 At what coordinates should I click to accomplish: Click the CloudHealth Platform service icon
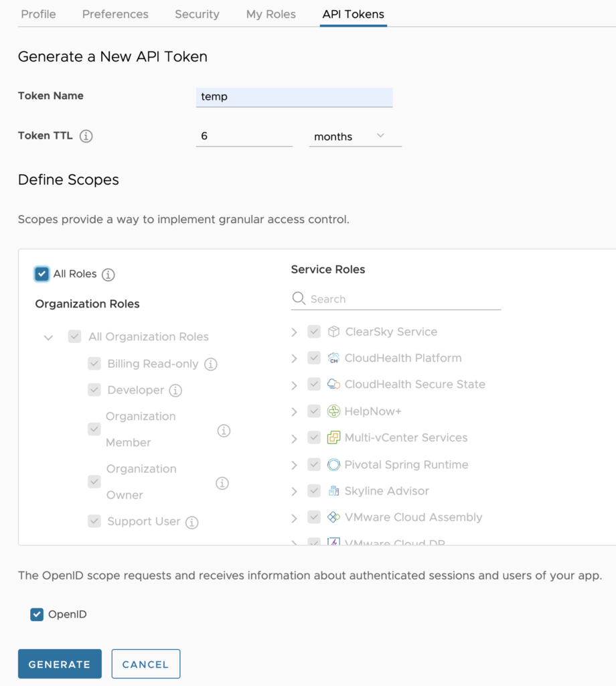tap(333, 358)
